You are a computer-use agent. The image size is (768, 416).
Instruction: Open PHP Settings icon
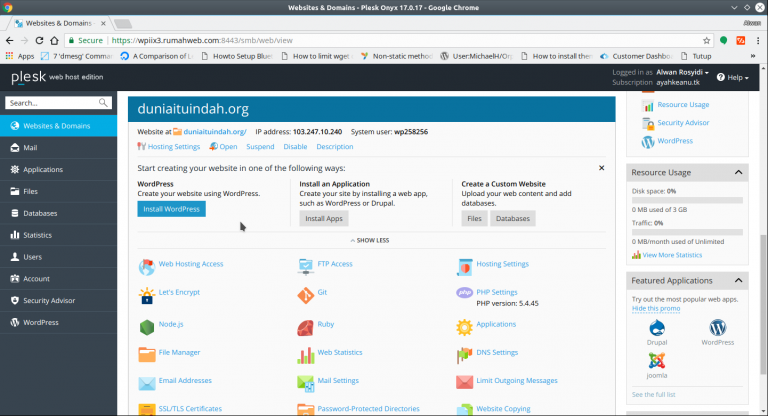tap(464, 293)
